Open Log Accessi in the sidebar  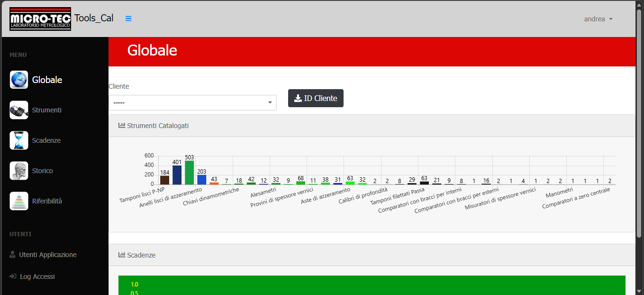pos(32,277)
